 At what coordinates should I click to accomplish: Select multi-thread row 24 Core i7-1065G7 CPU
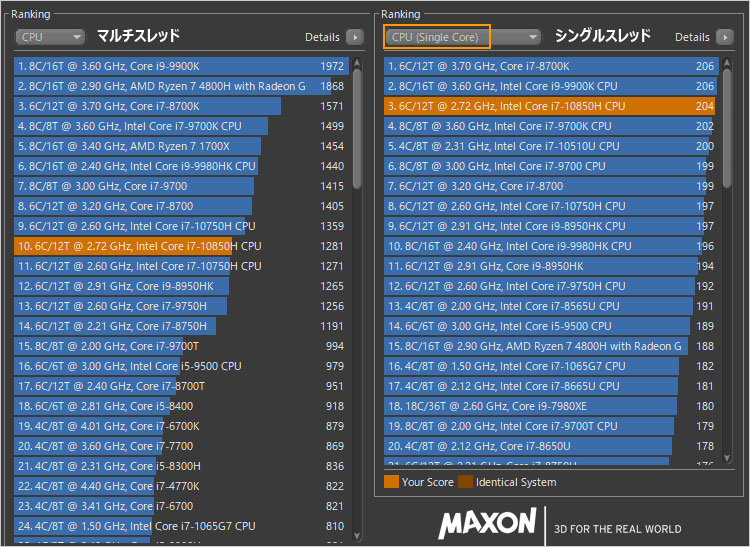point(182,526)
